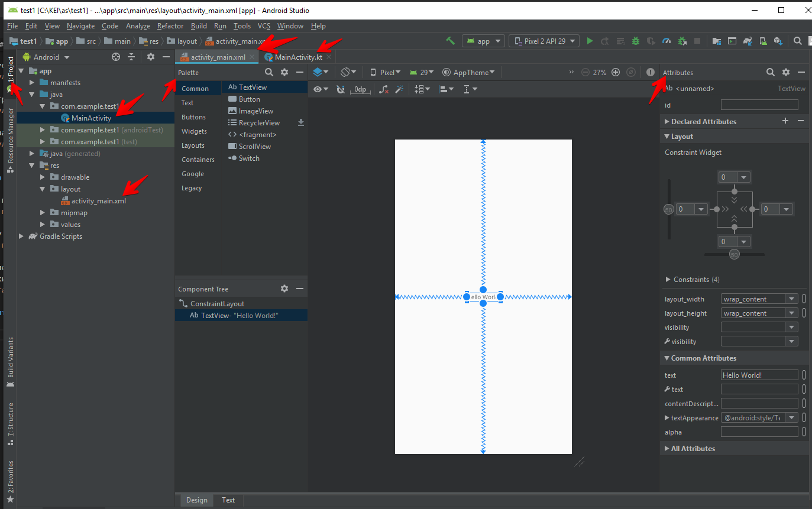The height and width of the screenshot is (509, 812).
Task: Switch editor to Text mode tab
Action: point(228,500)
